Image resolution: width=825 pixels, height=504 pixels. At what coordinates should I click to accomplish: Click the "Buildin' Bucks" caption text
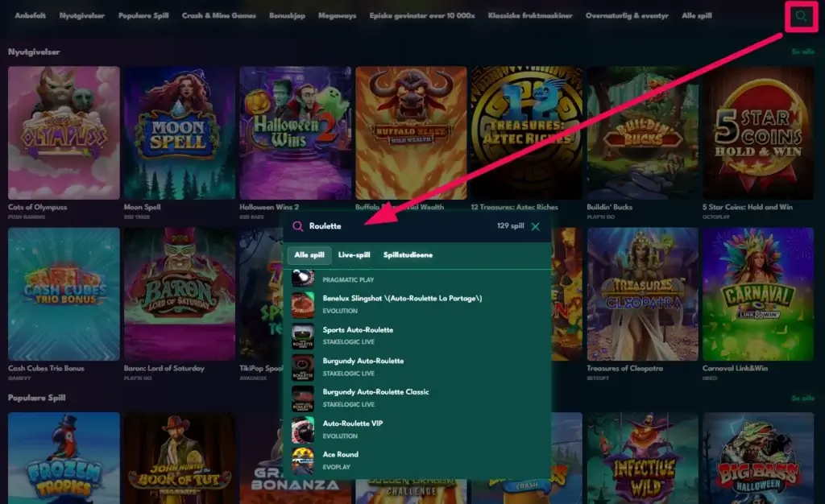click(609, 207)
